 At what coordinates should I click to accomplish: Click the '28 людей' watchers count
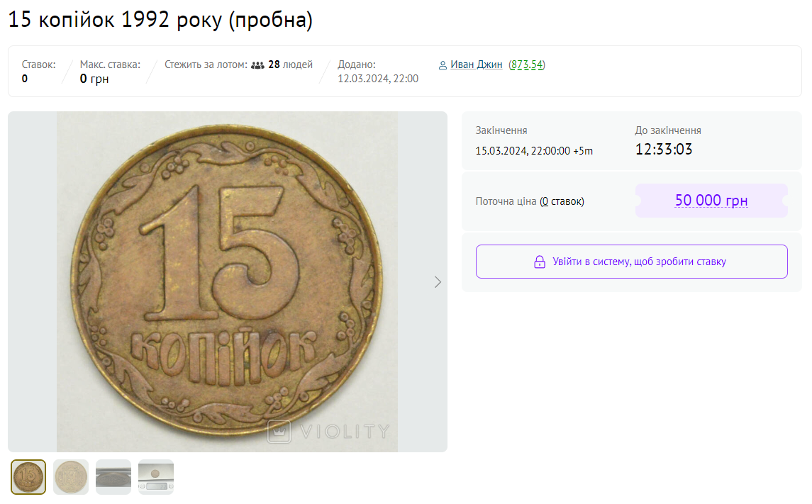click(290, 65)
